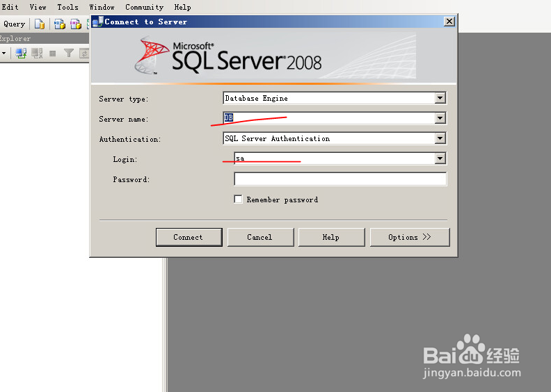Click the Password input field
Screen dimensions: 551x392
340,179
